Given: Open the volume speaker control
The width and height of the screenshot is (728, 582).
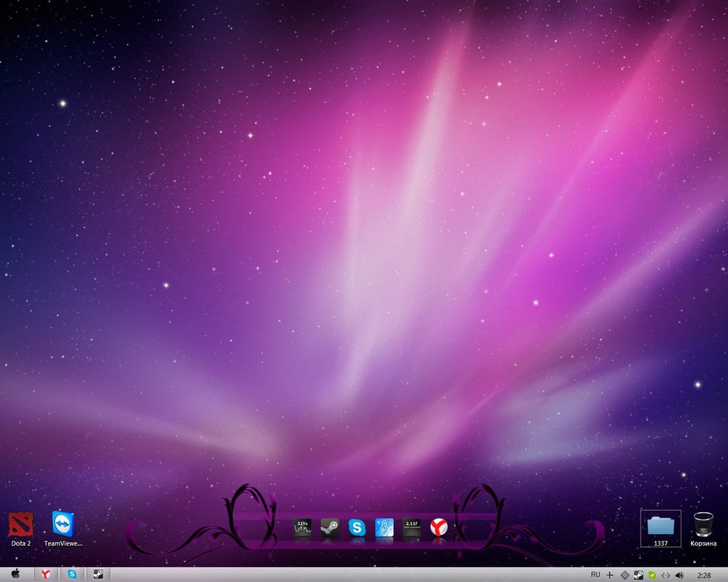Looking at the screenshot, I should (680, 575).
